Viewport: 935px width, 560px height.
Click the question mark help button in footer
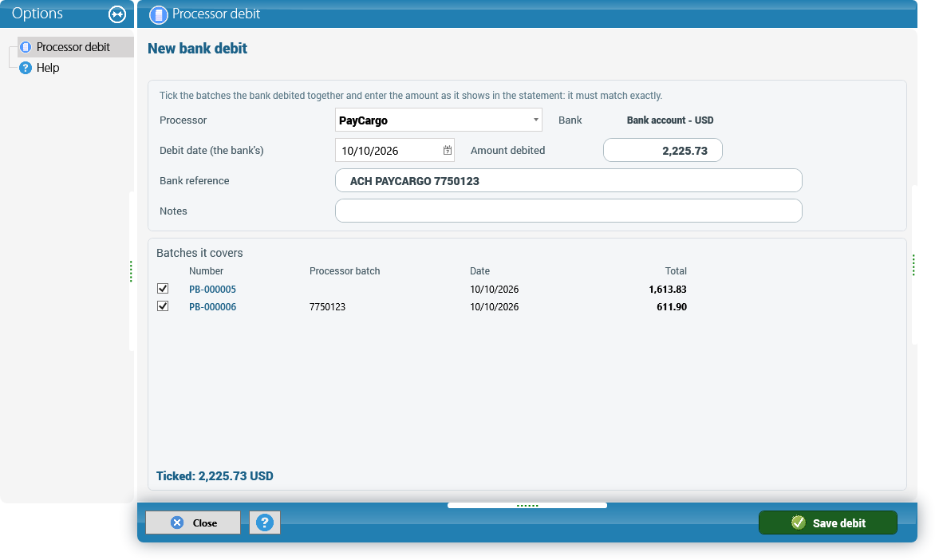click(x=265, y=523)
